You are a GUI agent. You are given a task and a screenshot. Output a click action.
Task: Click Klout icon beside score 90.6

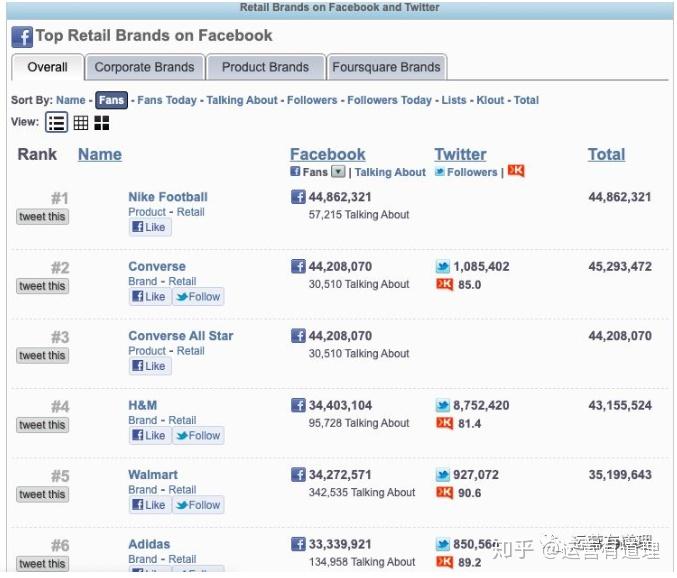[445, 493]
